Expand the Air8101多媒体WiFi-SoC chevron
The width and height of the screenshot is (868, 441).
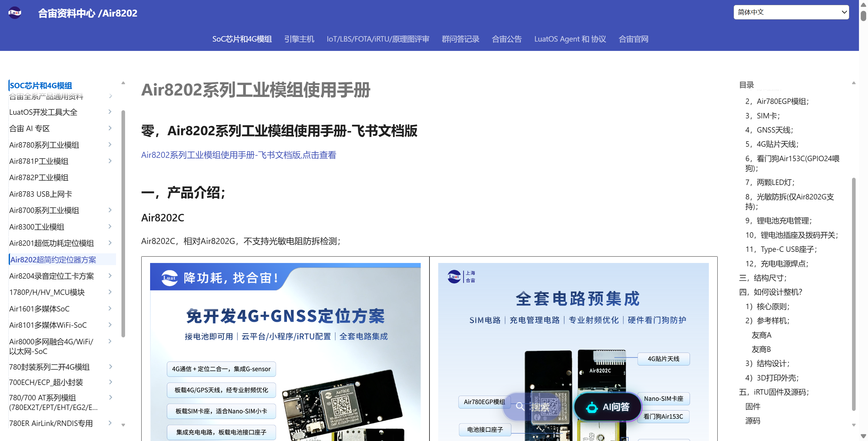coord(110,325)
